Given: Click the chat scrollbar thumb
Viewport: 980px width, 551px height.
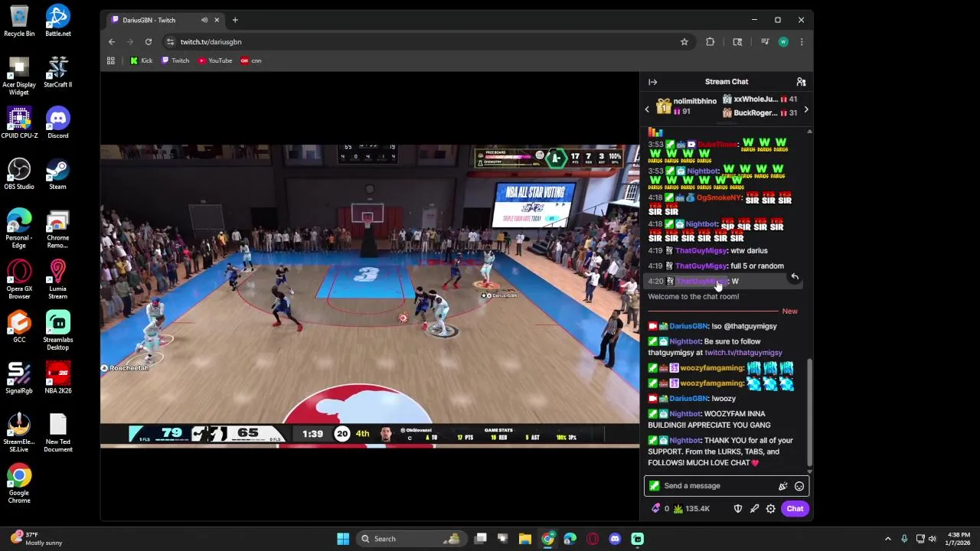Looking at the screenshot, I should coord(809,412).
